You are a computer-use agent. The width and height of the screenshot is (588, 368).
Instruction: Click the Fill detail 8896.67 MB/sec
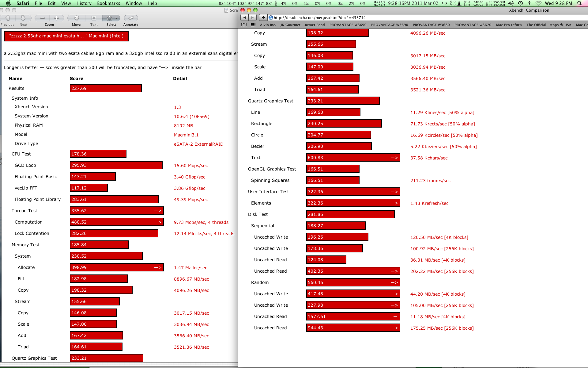pos(191,279)
